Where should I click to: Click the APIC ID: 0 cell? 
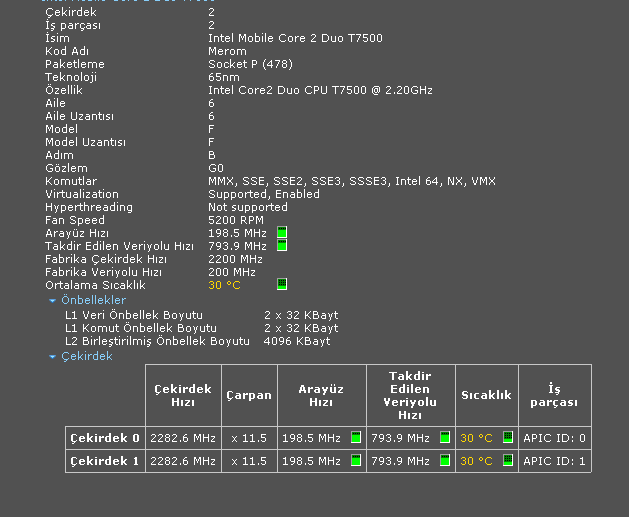pos(555,438)
